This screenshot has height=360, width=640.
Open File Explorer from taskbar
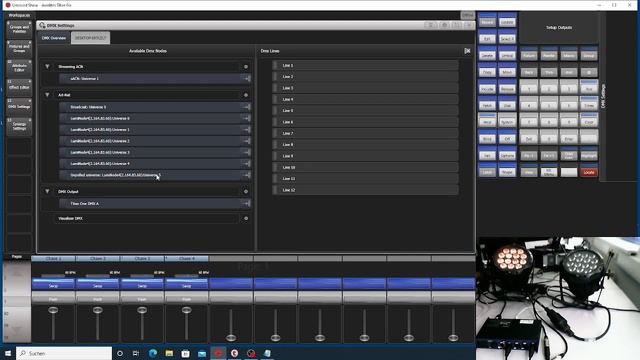(169, 353)
